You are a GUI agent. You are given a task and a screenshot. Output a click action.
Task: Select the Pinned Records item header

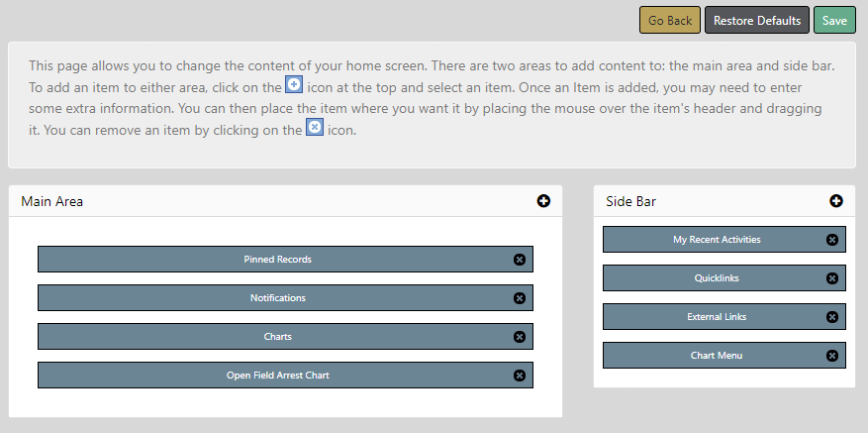pyautogui.click(x=278, y=260)
